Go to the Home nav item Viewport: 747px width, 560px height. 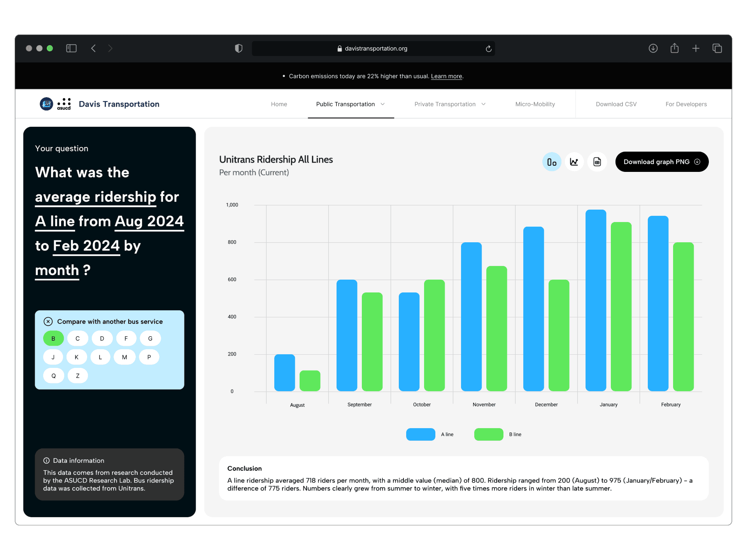tap(279, 104)
